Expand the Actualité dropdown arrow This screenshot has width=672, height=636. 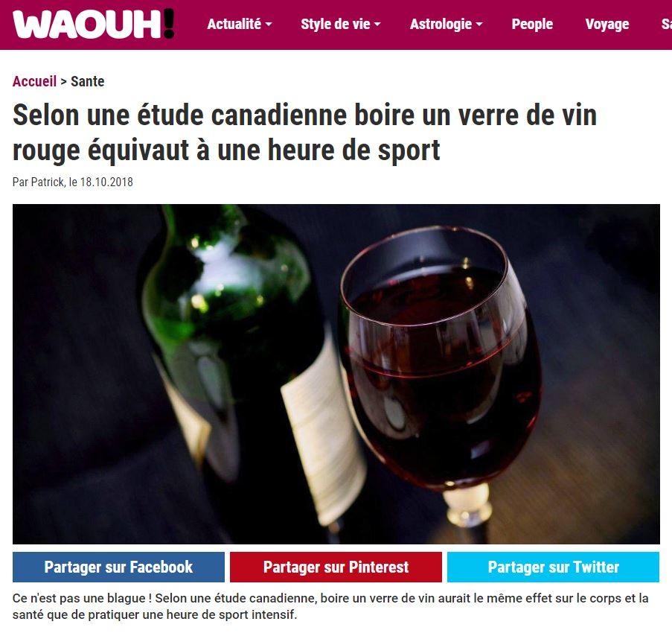click(269, 25)
